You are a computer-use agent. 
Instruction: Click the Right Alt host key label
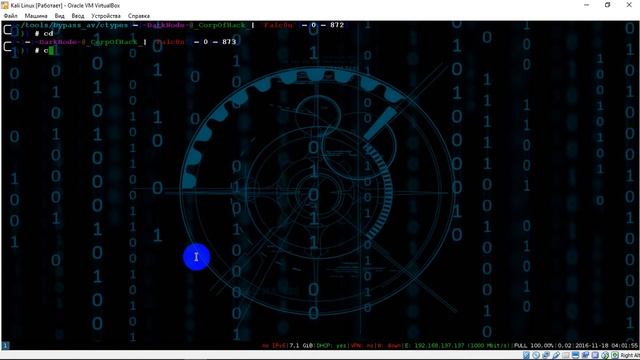630,356
